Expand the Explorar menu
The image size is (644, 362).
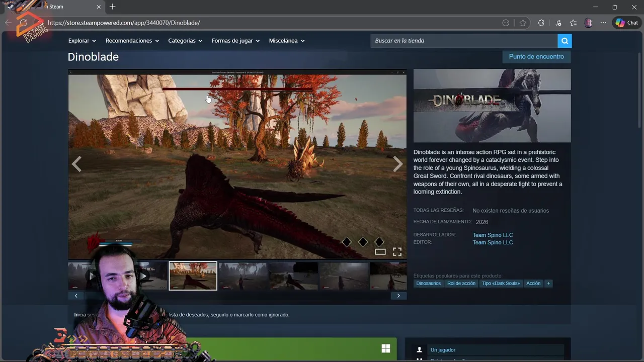(82, 41)
